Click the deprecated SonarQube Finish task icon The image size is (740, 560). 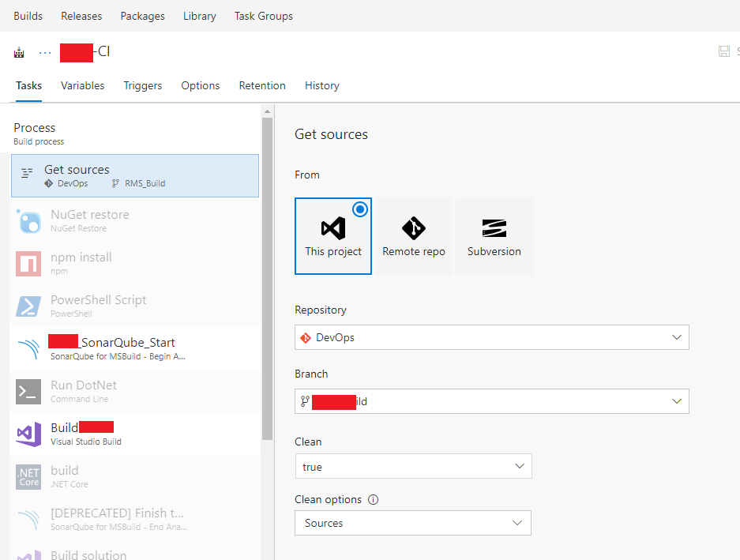28,520
